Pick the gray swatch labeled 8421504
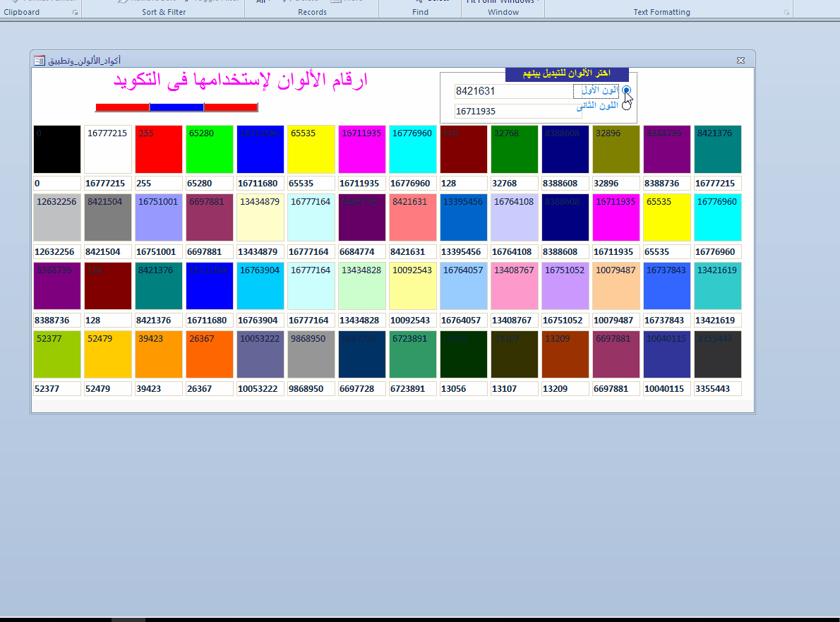 click(x=108, y=218)
